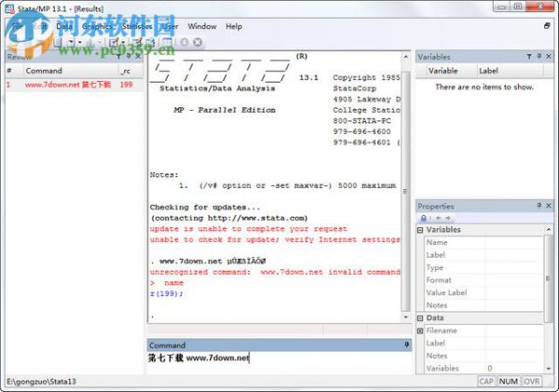Click the CAP status indicator
Screen dimensions: 559x392
point(486,382)
